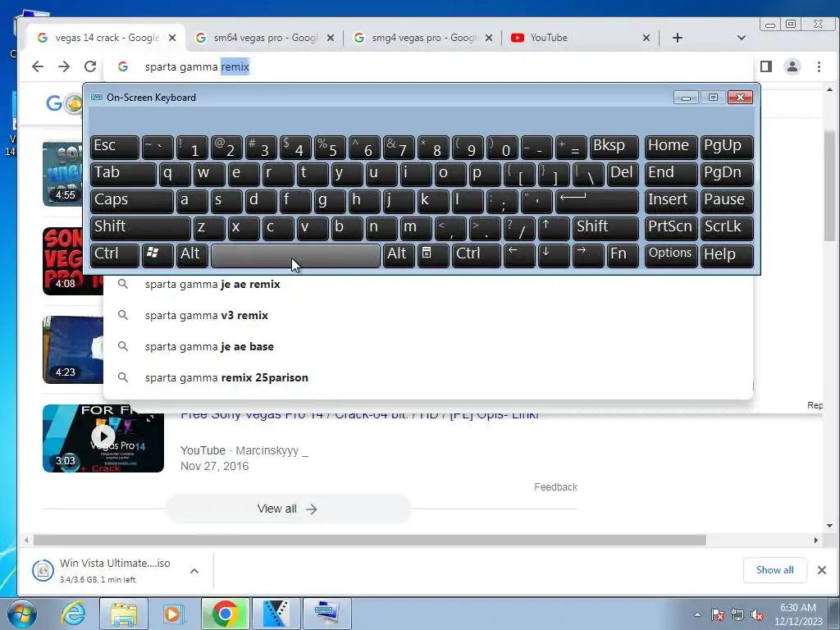Click the Enter key on On-Screen Keyboard
The height and width of the screenshot is (630, 840).
pyautogui.click(x=597, y=201)
